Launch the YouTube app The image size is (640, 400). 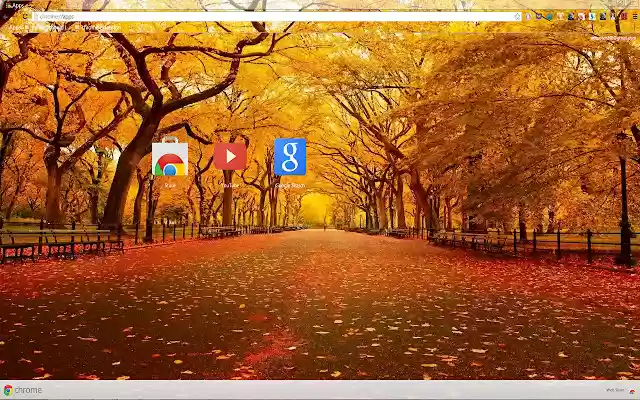[x=230, y=156]
